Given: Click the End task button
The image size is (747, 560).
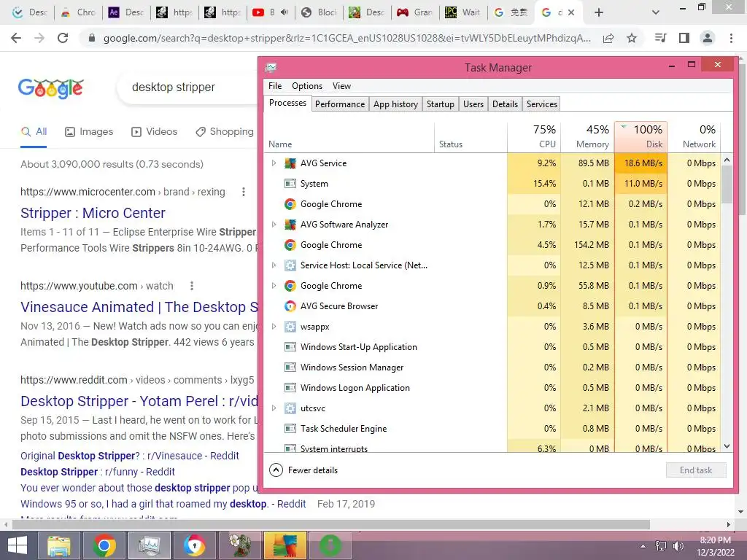Looking at the screenshot, I should (x=696, y=470).
